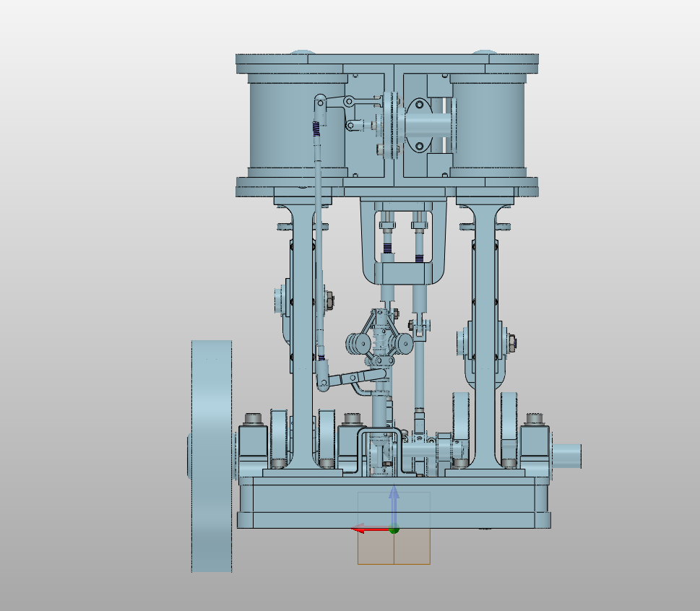Select the oval flange between the cylinders
Viewport: 700px width, 611px height.
coord(419,125)
